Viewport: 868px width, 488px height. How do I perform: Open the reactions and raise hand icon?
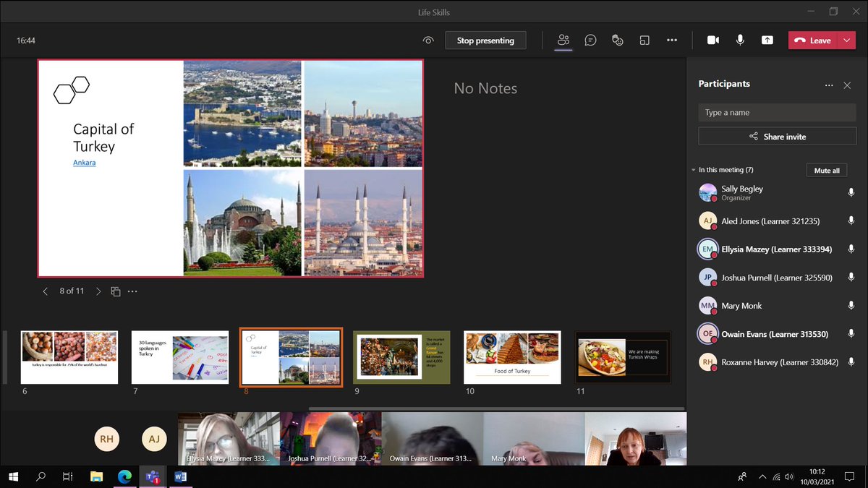pos(618,40)
